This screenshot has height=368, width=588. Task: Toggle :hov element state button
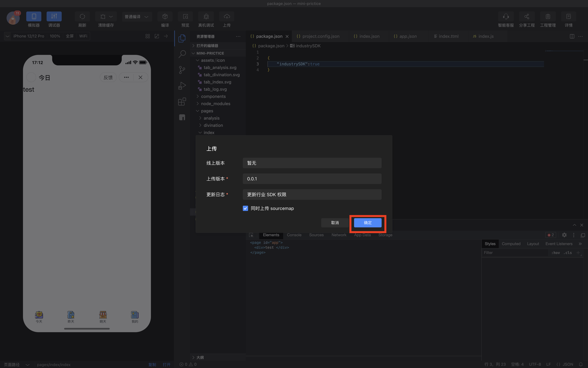[556, 253]
